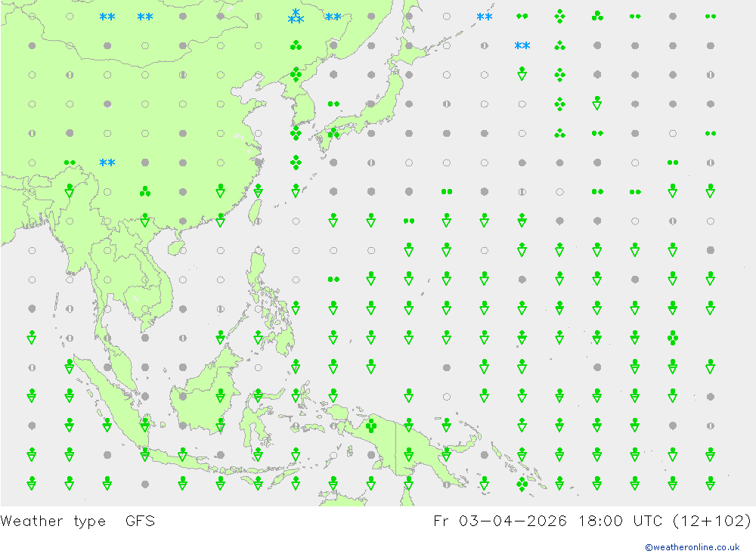Click the '(12+102)' forecast run text
This screenshot has height=554, width=756.
point(711,521)
